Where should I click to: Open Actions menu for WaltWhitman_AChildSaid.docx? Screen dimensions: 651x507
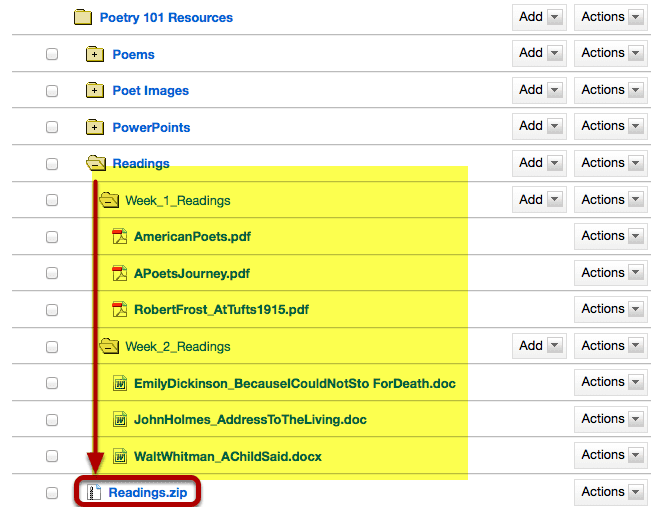click(611, 456)
